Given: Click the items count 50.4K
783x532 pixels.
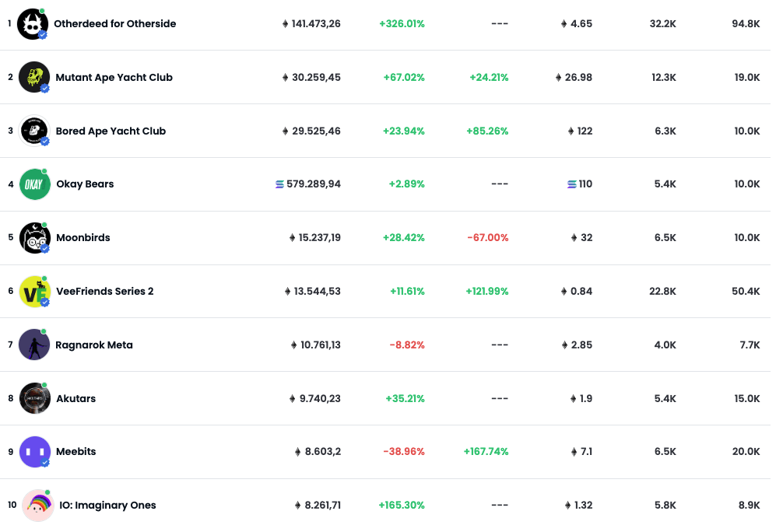Looking at the screenshot, I should click(746, 292).
